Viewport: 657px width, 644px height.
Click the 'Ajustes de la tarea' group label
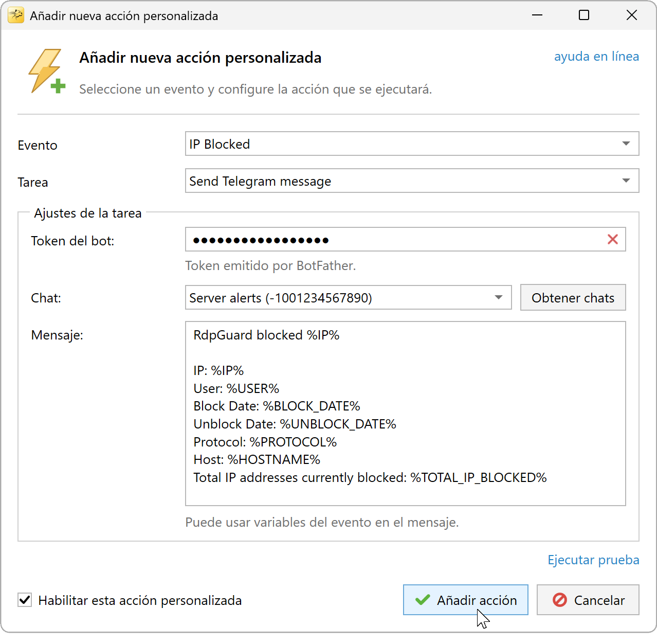(88, 213)
